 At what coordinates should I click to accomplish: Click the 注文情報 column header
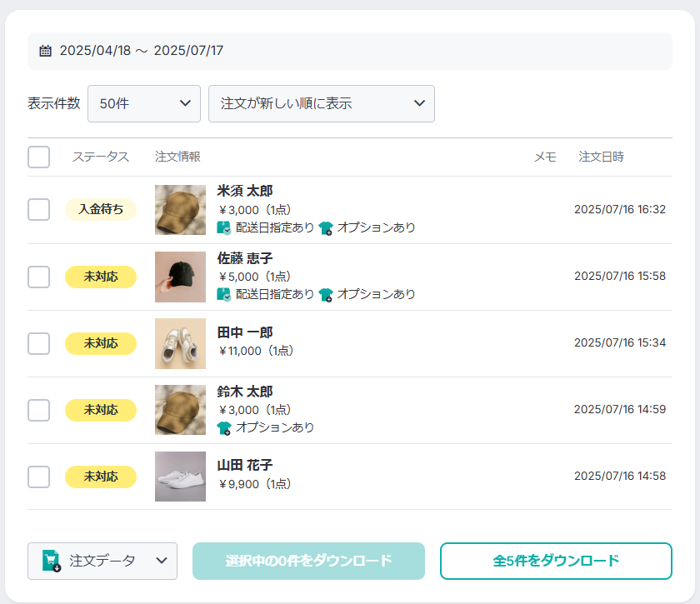177,157
